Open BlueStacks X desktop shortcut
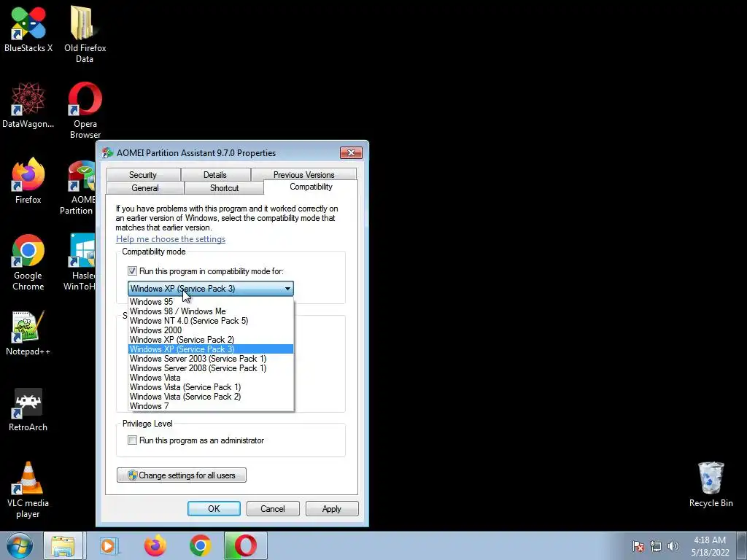This screenshot has height=560, width=747. [x=28, y=28]
